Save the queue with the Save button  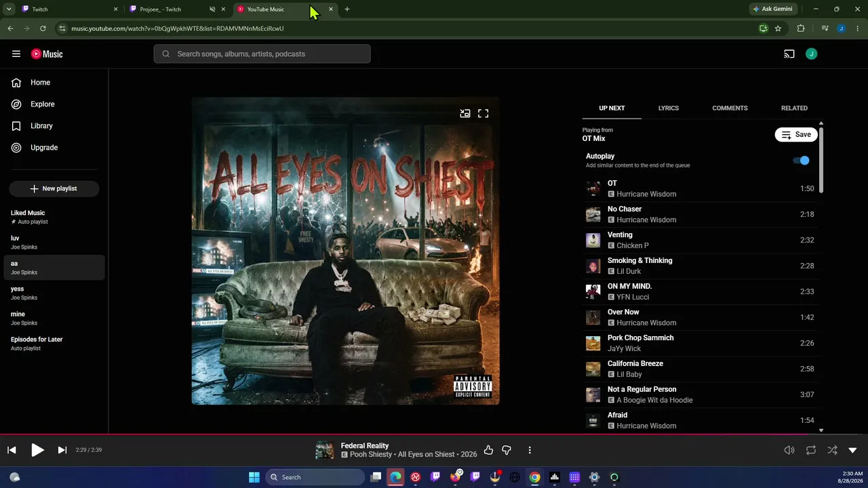click(x=796, y=135)
